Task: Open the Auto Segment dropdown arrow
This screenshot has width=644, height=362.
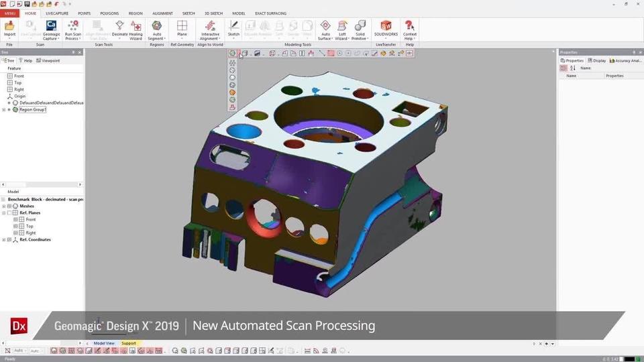Action: click(x=165, y=39)
